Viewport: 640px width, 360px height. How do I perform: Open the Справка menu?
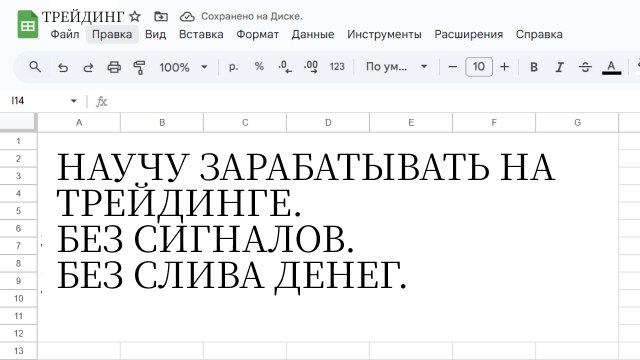(x=539, y=34)
